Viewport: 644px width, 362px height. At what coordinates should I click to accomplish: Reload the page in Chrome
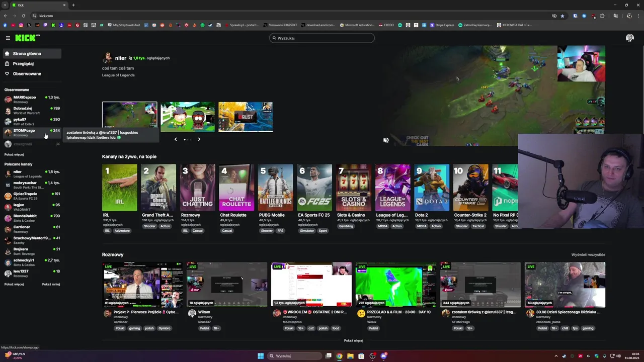point(23,16)
